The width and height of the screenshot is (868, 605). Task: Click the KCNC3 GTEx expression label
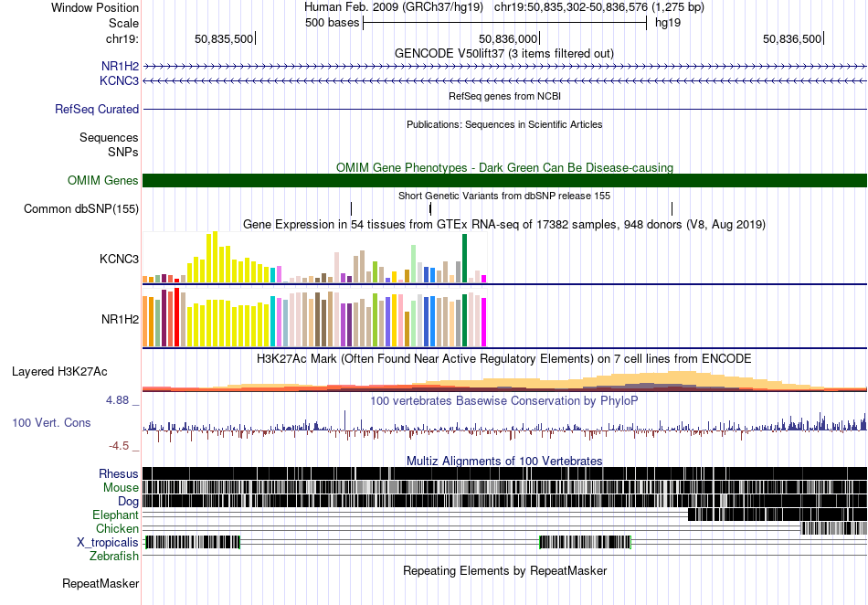[x=119, y=259]
